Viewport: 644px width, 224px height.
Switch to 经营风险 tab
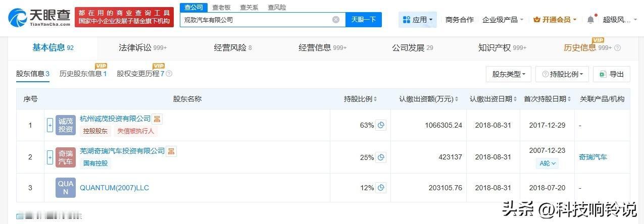pos(232,47)
